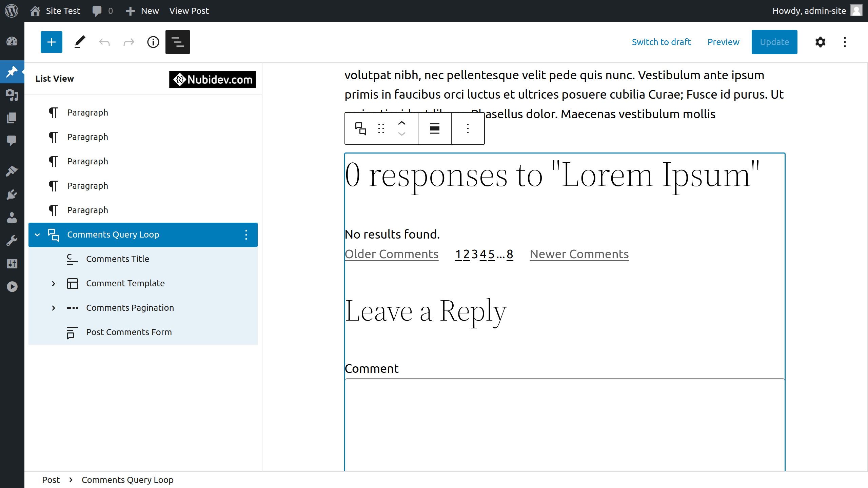Open the New menu in admin bar
The height and width of the screenshot is (488, 868).
coord(142,11)
